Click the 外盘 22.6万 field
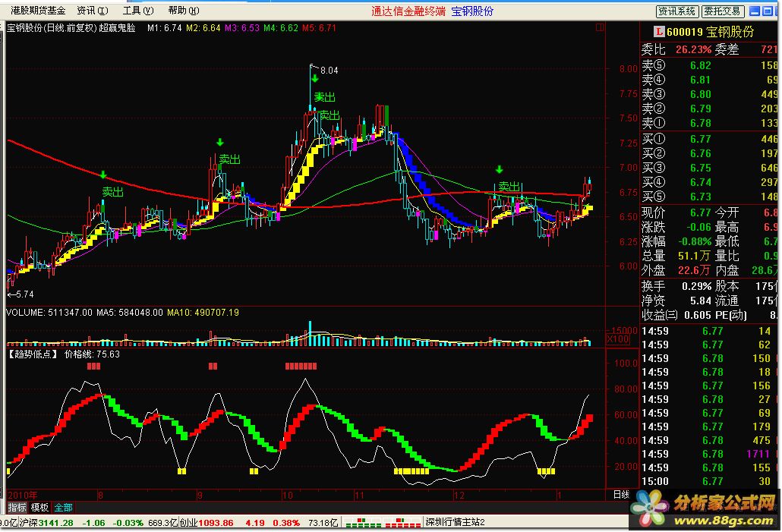Viewport: 782px width, 532px height. tap(676, 270)
